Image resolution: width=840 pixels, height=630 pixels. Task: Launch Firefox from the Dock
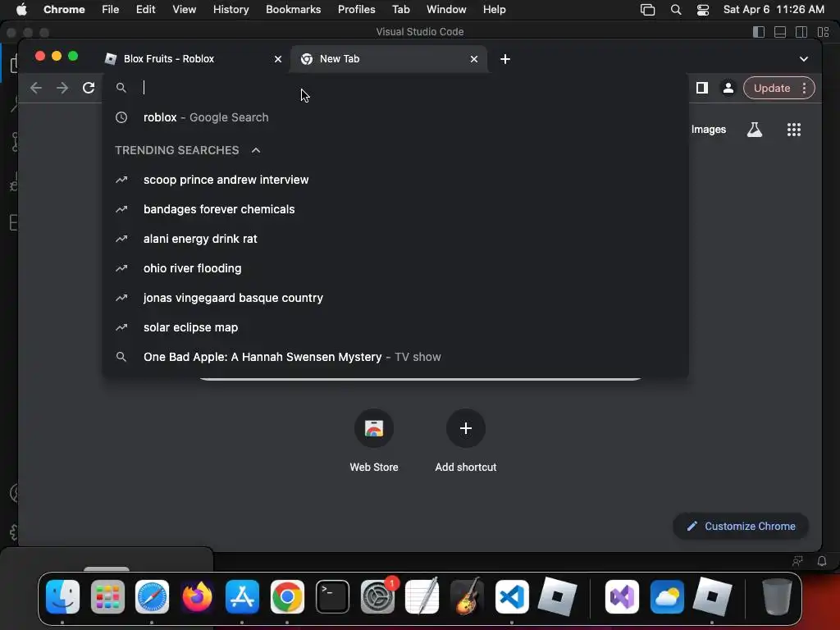[x=197, y=596]
